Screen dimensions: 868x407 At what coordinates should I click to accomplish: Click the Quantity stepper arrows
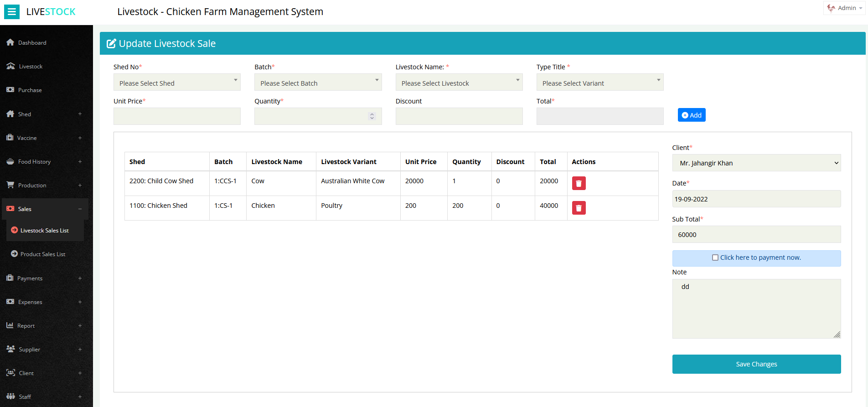[x=372, y=116]
